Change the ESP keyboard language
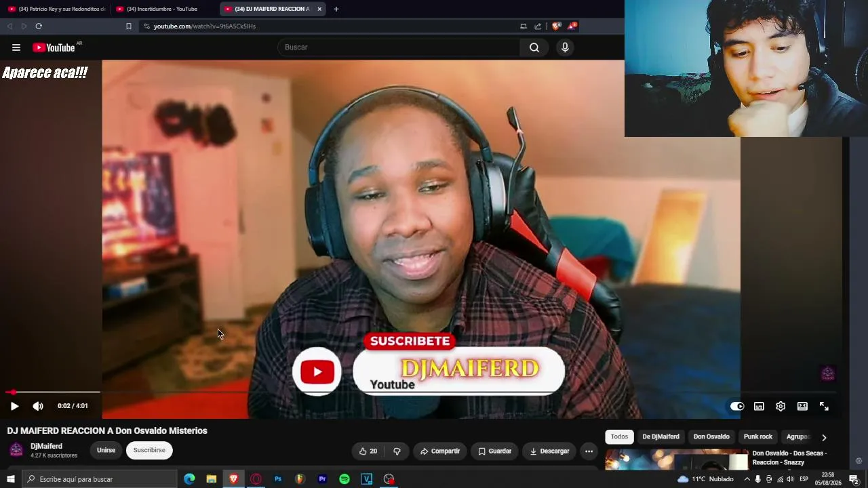The image size is (868, 488). coord(804,479)
